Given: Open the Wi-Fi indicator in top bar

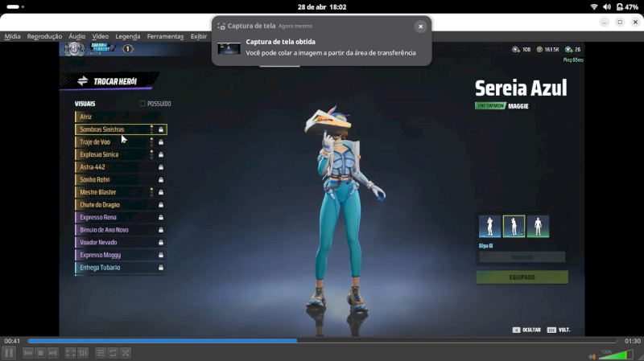Looking at the screenshot, I should tap(594, 7).
